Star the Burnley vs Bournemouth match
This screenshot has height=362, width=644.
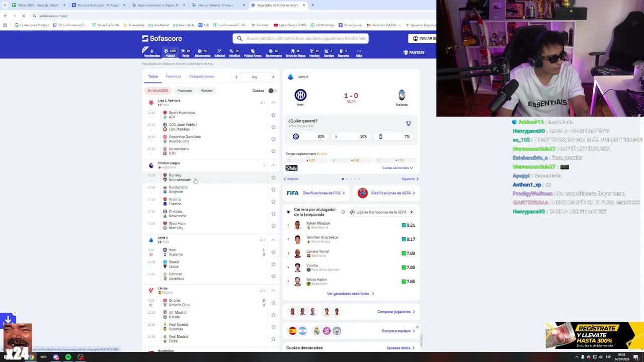(273, 177)
